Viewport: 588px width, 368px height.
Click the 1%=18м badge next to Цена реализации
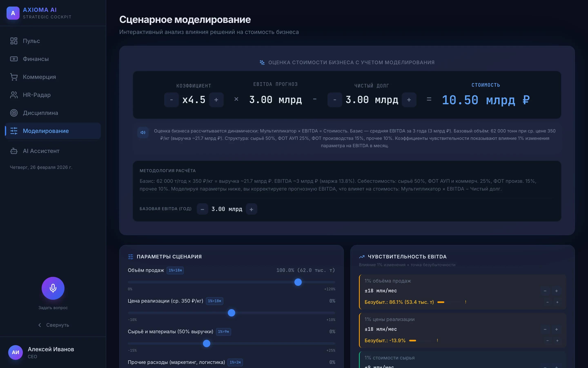point(215,301)
